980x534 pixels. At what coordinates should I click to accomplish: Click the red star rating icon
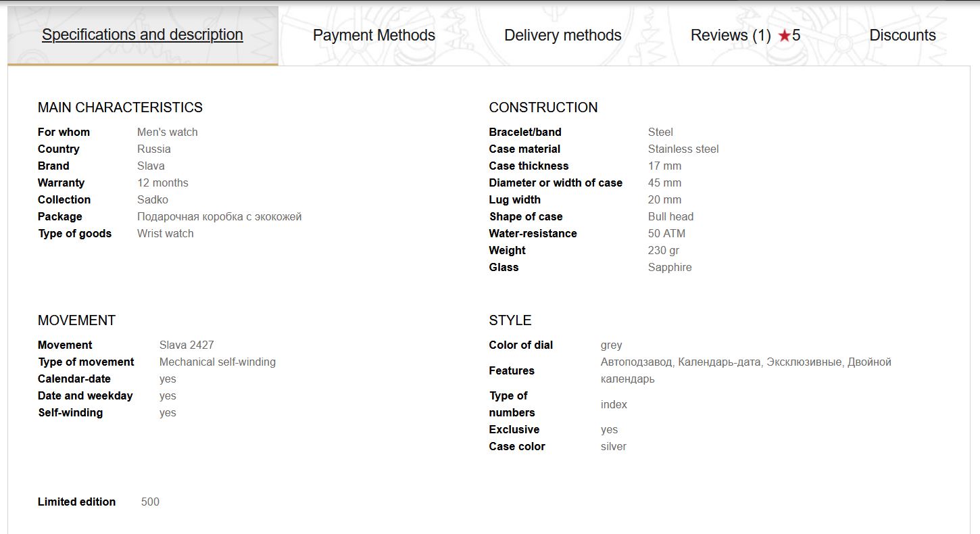pos(784,37)
